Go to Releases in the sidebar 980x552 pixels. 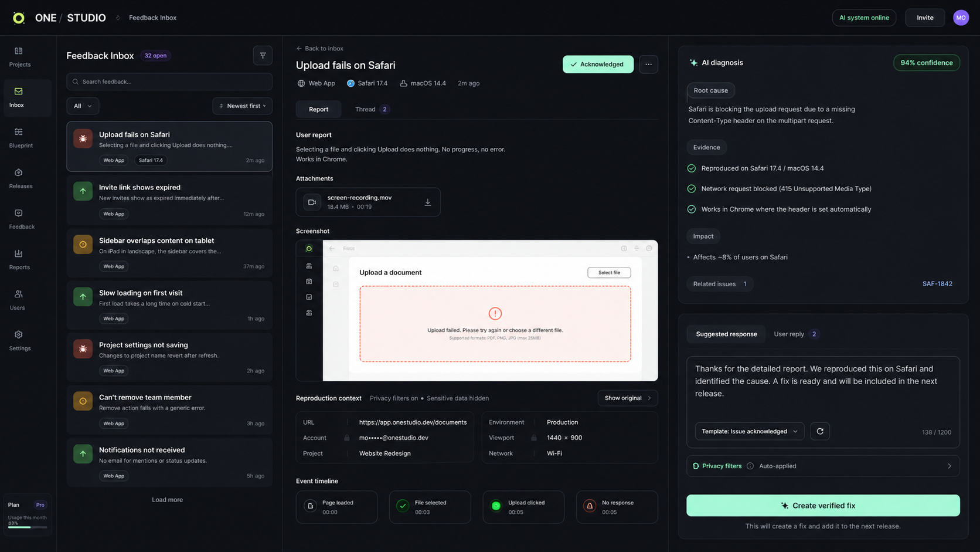[x=19, y=178]
